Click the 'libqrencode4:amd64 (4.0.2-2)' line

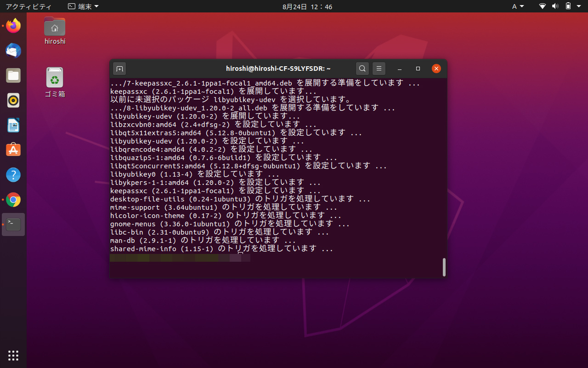211,149
